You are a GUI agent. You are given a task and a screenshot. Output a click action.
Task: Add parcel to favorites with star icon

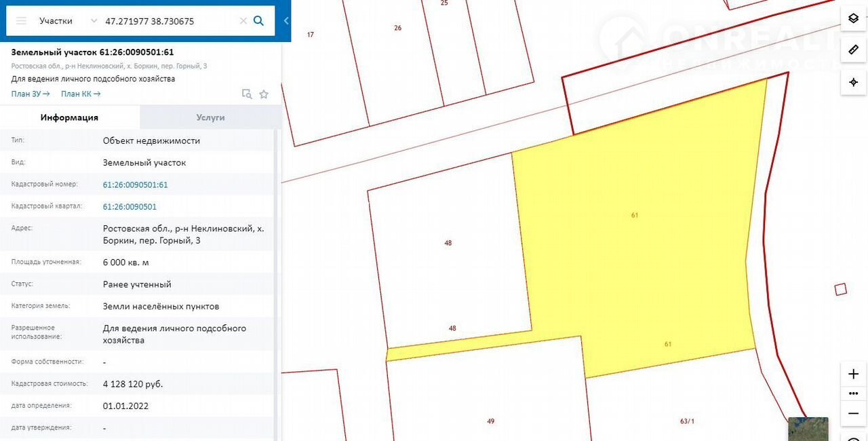[264, 94]
